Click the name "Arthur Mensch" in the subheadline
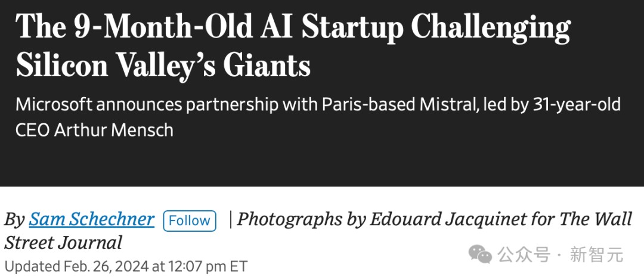This screenshot has width=644, height=280. click(x=114, y=130)
